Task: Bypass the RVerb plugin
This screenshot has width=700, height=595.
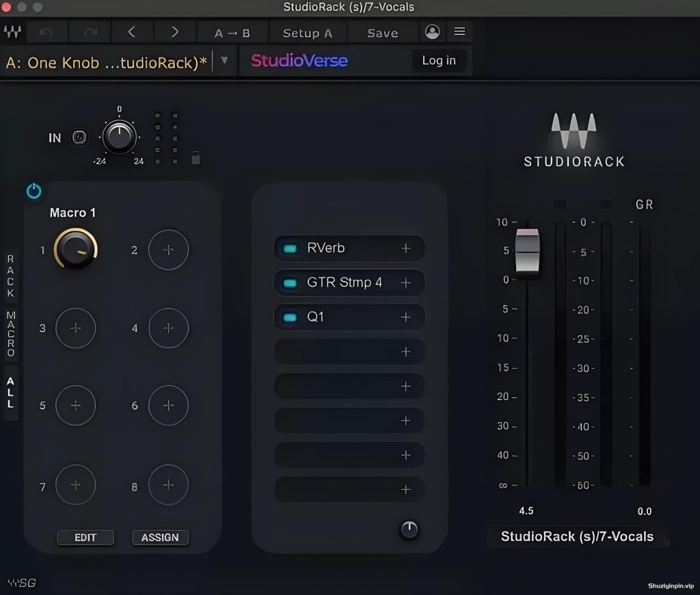Action: click(x=290, y=248)
